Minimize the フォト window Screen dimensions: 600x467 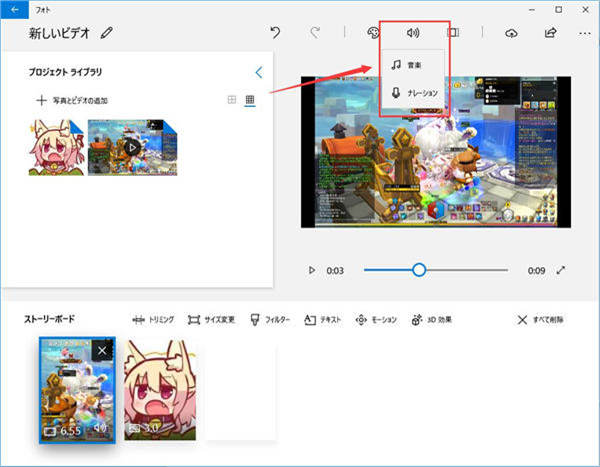[x=532, y=10]
